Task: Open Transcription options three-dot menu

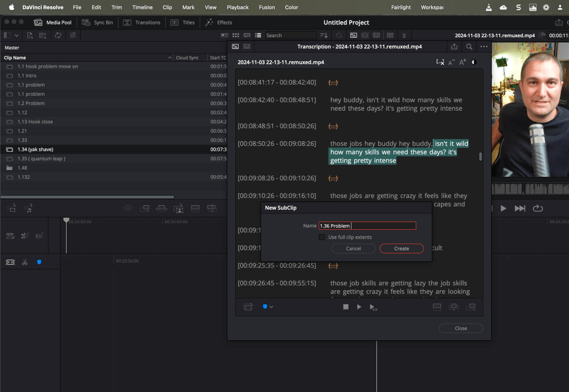Action: (484, 46)
